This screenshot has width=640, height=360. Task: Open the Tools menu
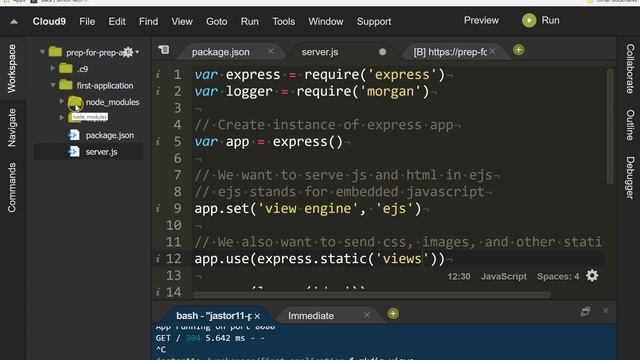click(283, 21)
